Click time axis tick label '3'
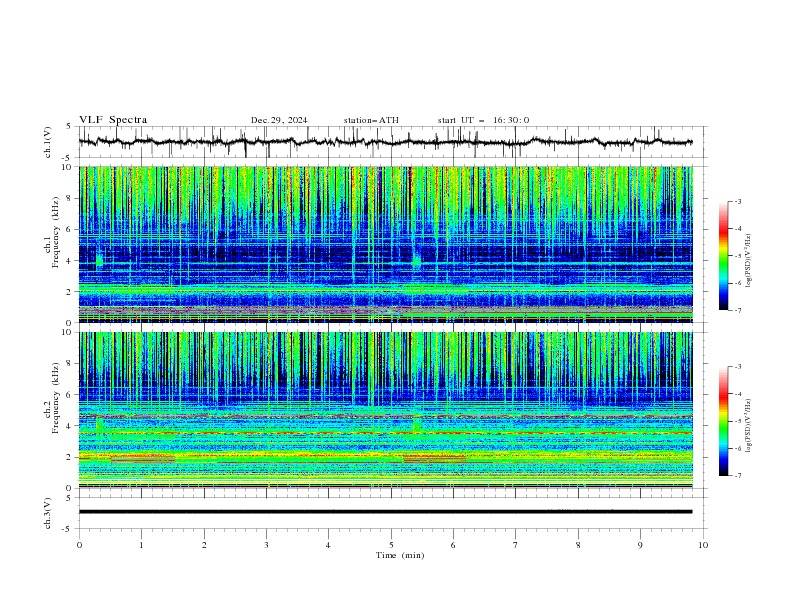Viewport: 792px width, 612px height. 266,545
